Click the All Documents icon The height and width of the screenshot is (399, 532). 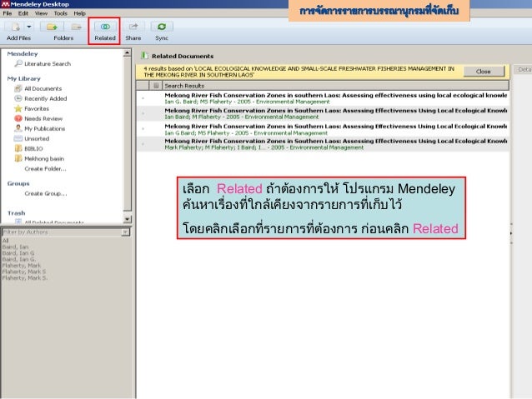pyautogui.click(x=18, y=88)
